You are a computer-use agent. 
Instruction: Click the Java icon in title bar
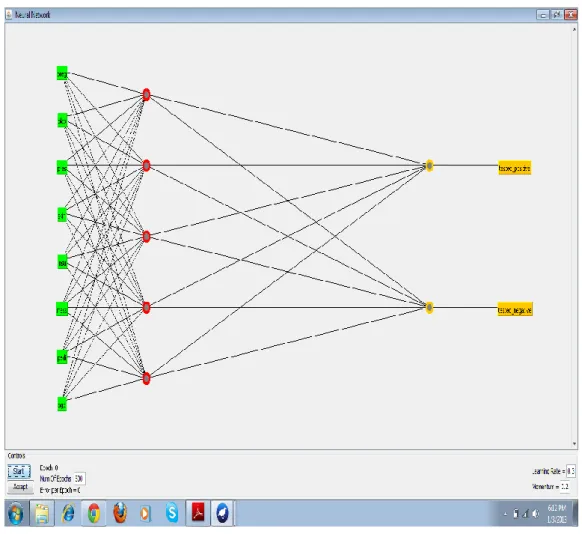pos(9,15)
